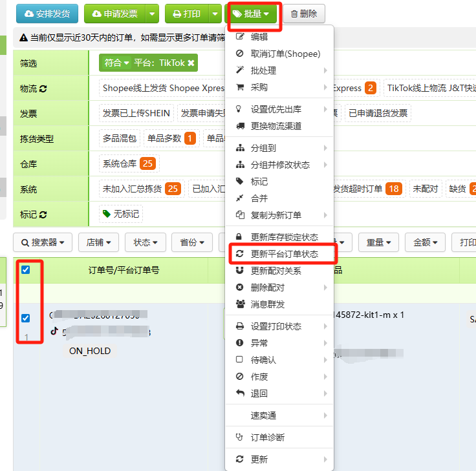The height and width of the screenshot is (471, 476).
Task: Click the lock icon for 更新库存锁定状态
Action: coord(240,237)
